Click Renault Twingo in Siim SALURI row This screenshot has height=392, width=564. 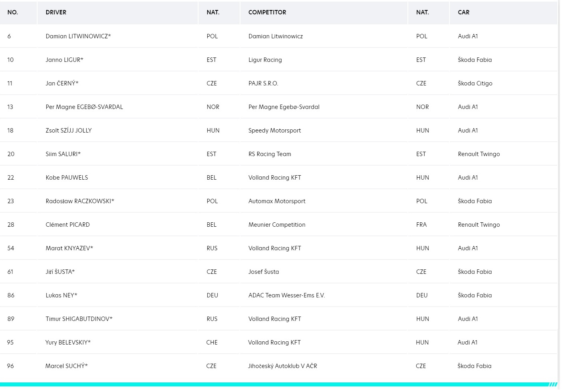pos(479,154)
